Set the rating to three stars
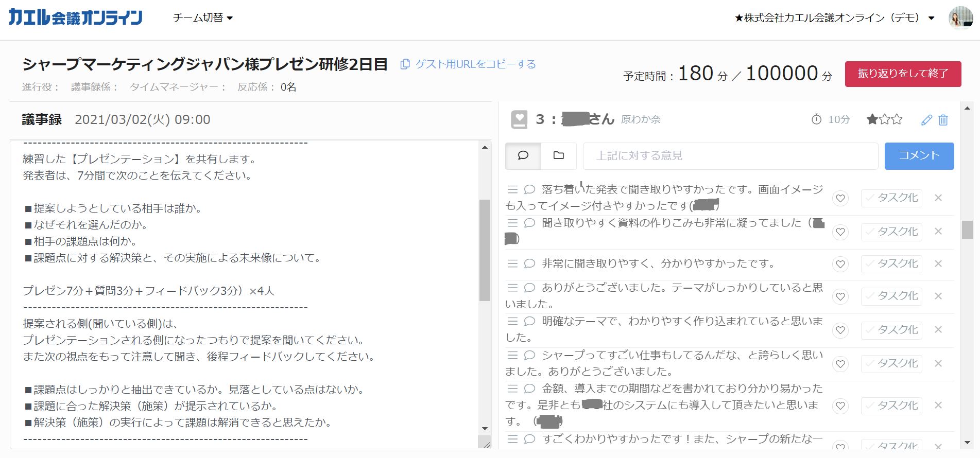The height and width of the screenshot is (458, 980). (897, 120)
